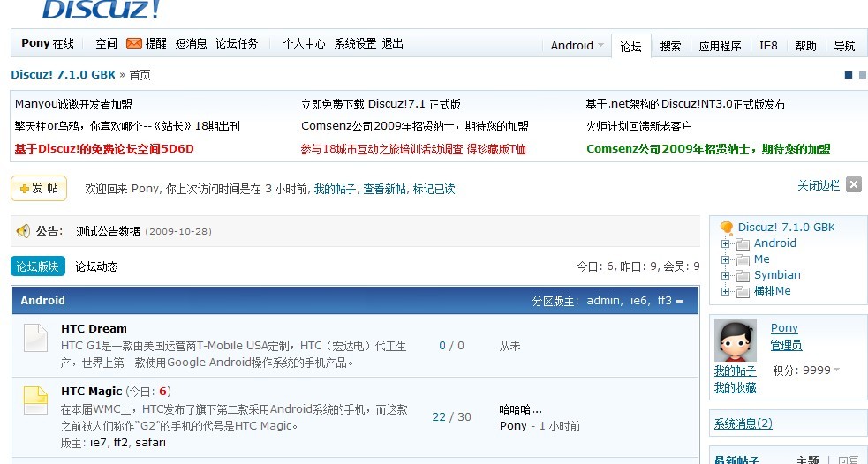Viewport: 868px width, 464px height.
Task: Open the 帮助 nav item
Action: click(x=805, y=46)
